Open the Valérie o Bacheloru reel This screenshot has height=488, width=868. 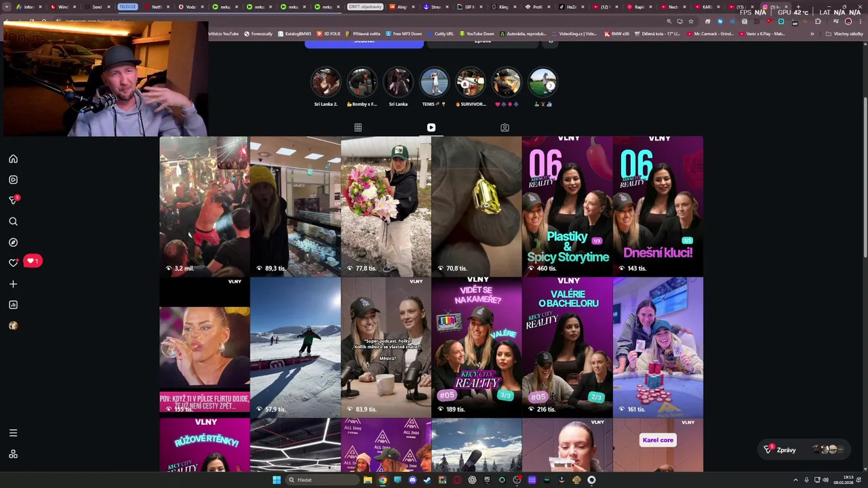[567, 347]
